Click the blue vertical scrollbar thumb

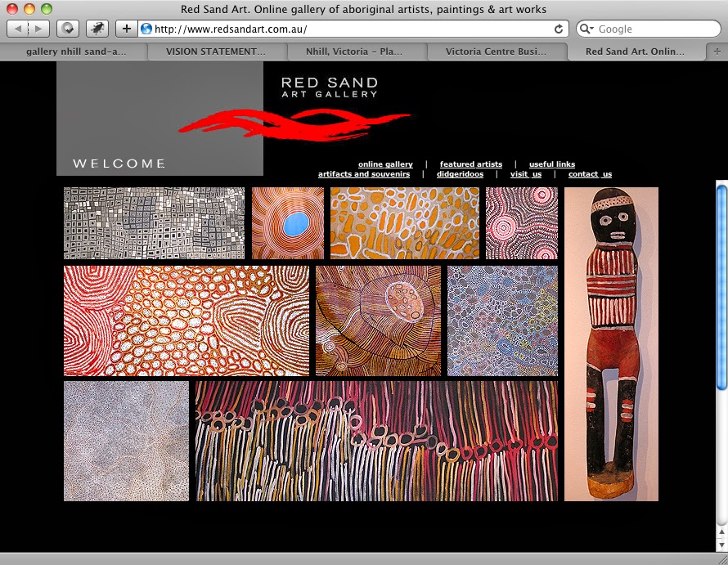point(722,287)
